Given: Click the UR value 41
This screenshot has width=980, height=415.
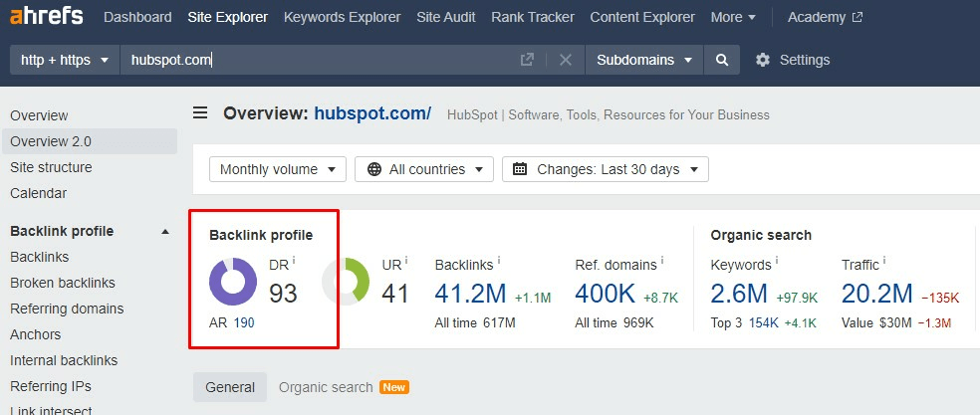Looking at the screenshot, I should 395,294.
